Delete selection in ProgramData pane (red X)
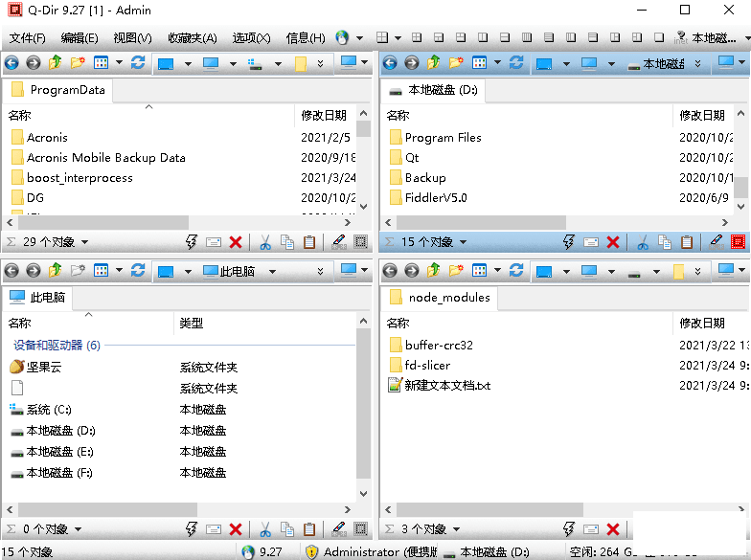This screenshot has width=751, height=560. pos(236,242)
